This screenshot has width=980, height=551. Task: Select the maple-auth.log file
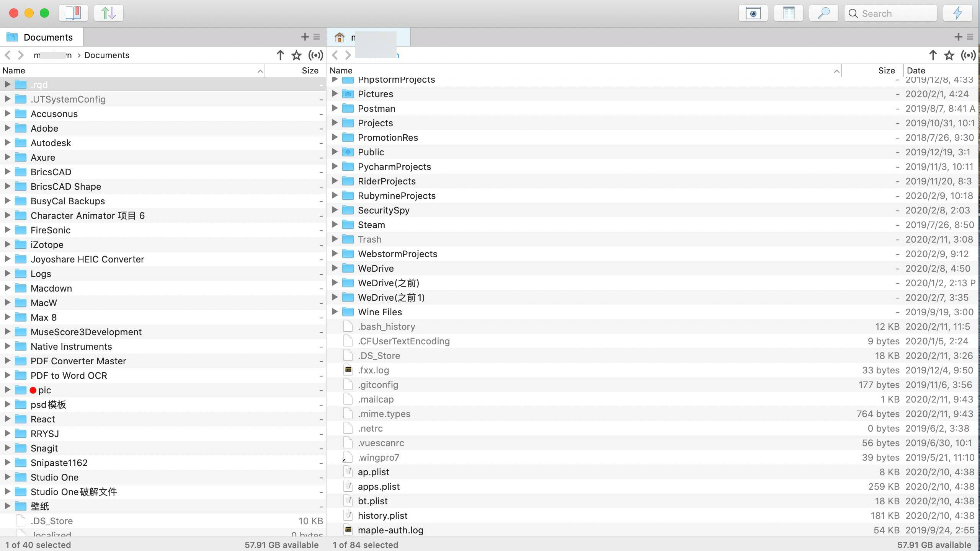[x=652, y=530]
